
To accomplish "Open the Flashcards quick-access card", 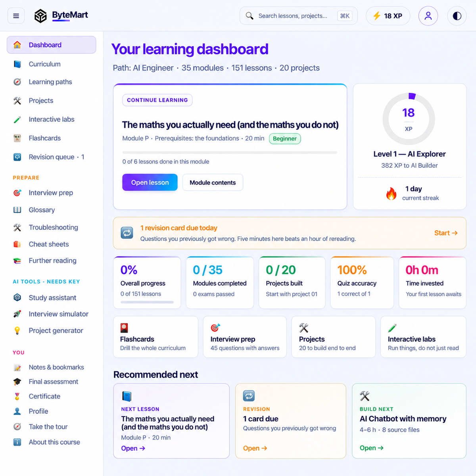I will coord(155,337).
